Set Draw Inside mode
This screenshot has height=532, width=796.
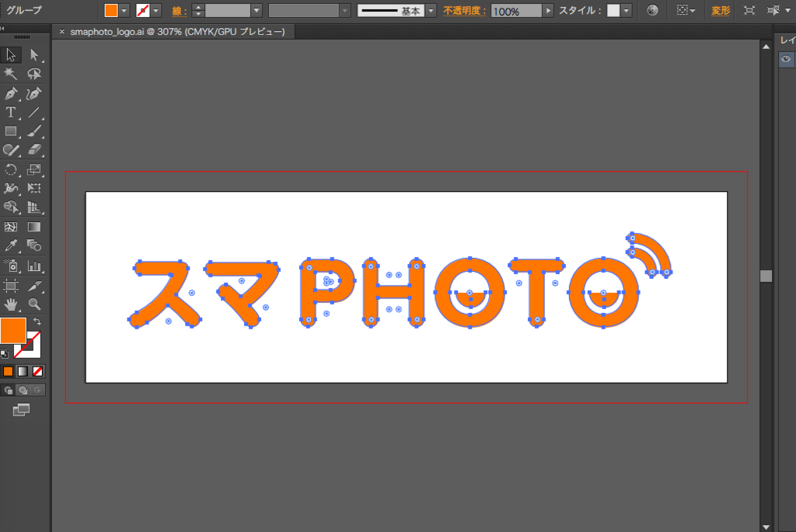[x=37, y=390]
